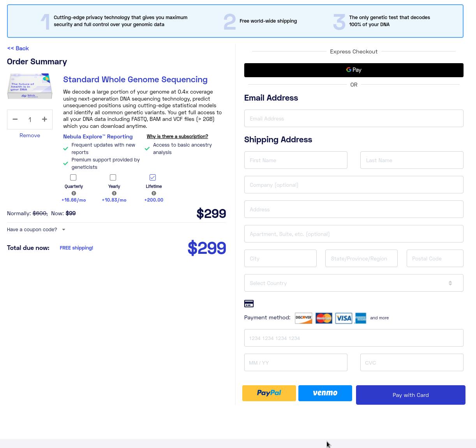The image size is (476, 448).
Task: Focus the Address field
Action: (354, 209)
